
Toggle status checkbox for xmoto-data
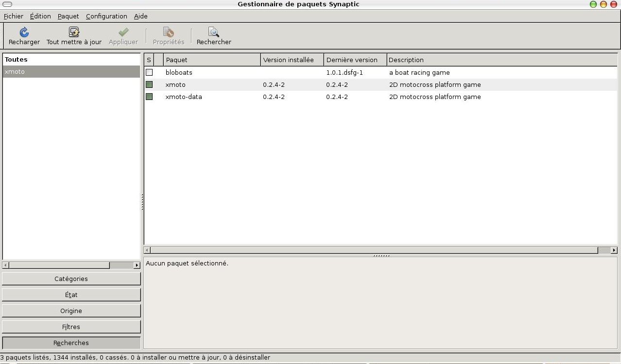149,97
